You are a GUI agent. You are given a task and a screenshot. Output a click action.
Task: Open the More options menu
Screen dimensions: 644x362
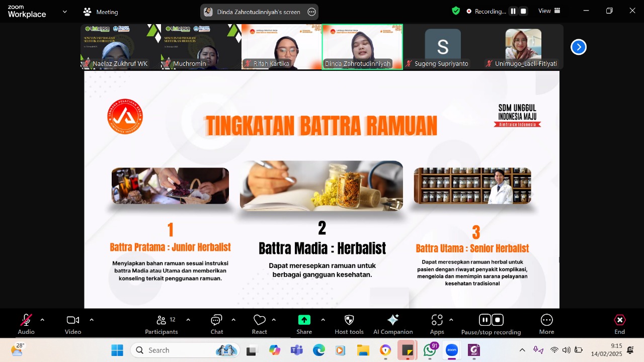click(x=547, y=324)
